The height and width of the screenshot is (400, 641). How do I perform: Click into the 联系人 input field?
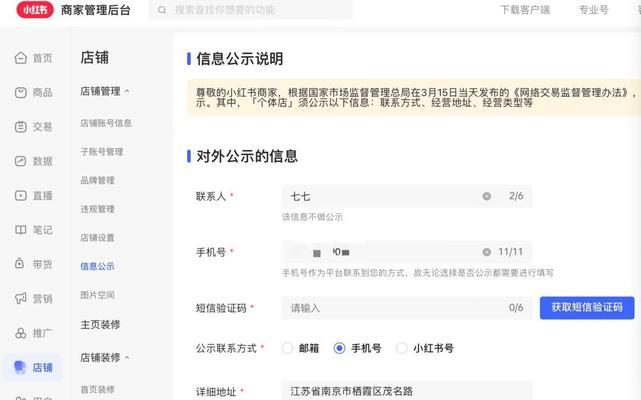point(407,196)
